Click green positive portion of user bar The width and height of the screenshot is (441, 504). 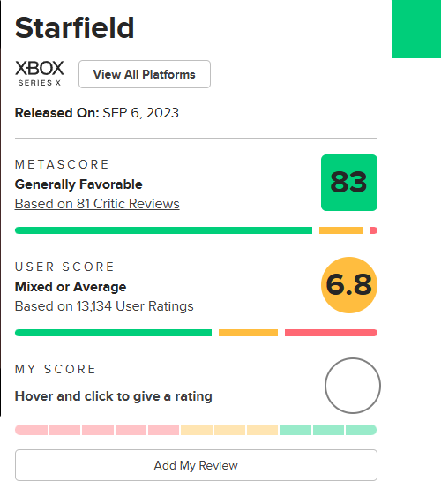pyautogui.click(x=114, y=333)
